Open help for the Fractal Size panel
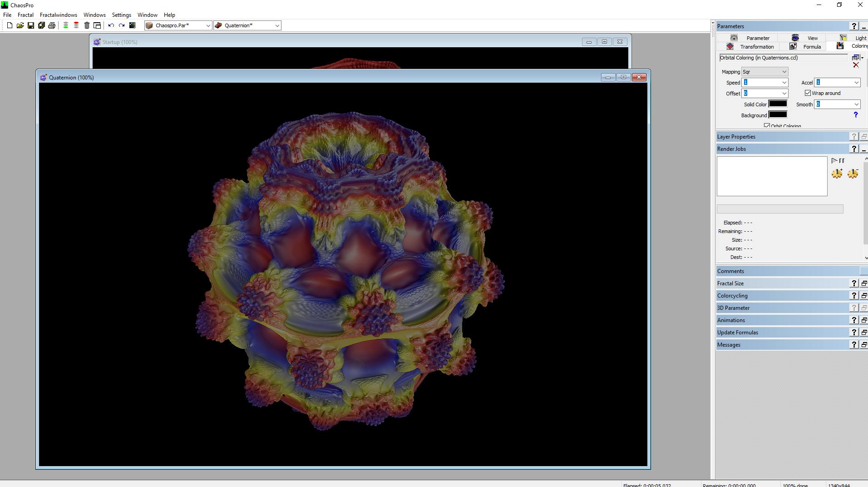 pos(854,283)
